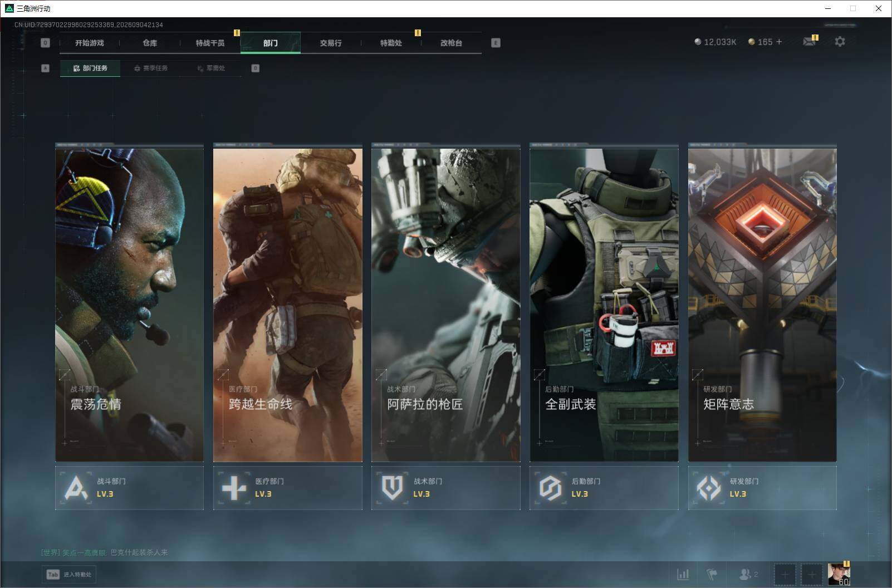Click the 后勤部门 LV.3 level label

(x=580, y=494)
